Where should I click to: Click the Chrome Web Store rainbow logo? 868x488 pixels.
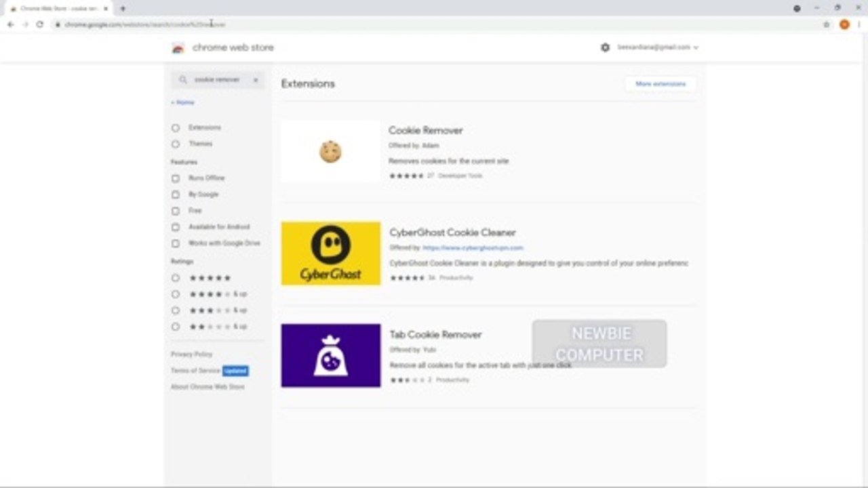[x=178, y=47]
